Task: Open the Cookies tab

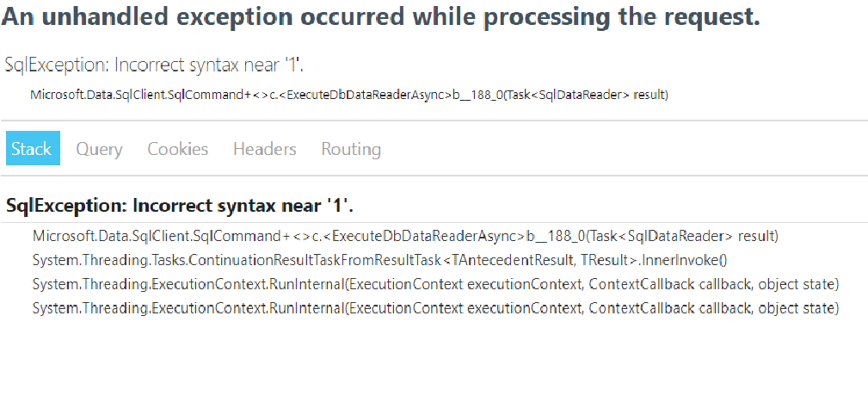Action: (178, 149)
